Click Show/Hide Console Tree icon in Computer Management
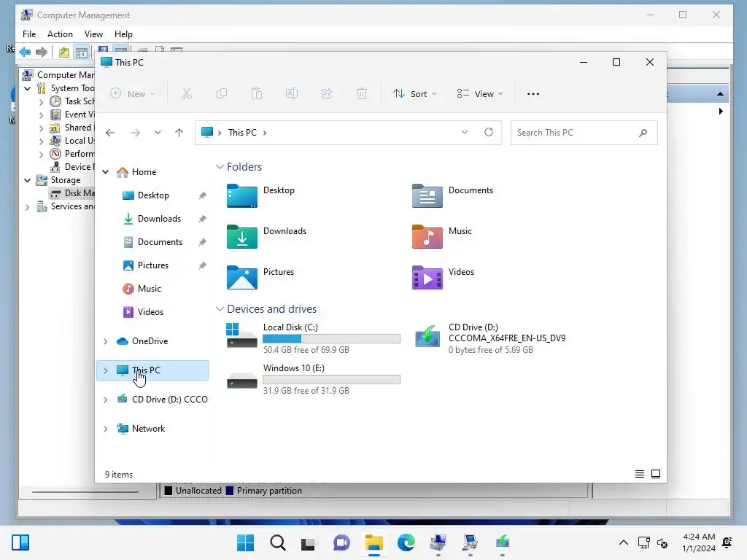The image size is (747, 560). pyautogui.click(x=82, y=52)
